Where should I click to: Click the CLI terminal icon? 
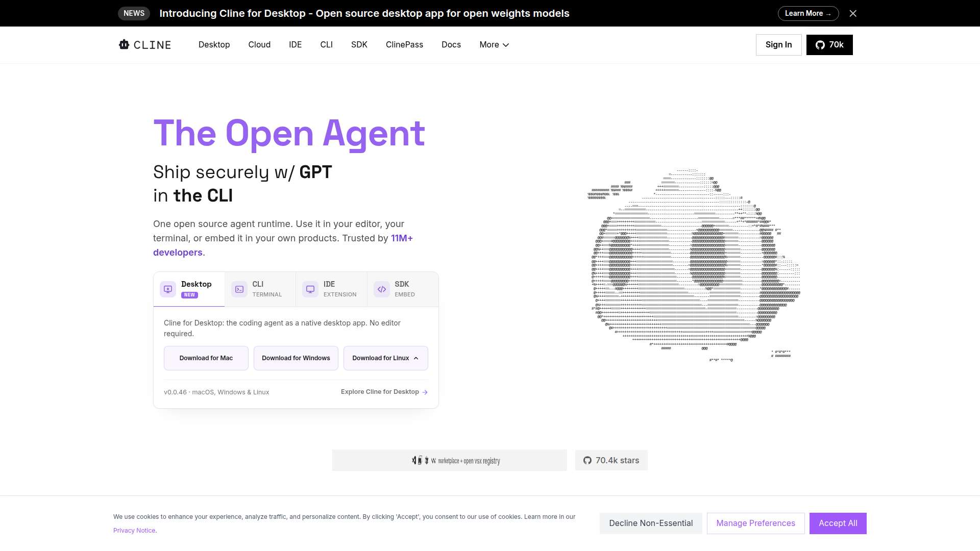click(239, 289)
